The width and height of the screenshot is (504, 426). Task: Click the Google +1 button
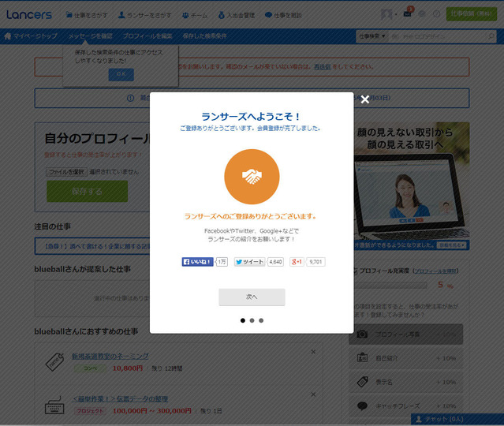297,262
